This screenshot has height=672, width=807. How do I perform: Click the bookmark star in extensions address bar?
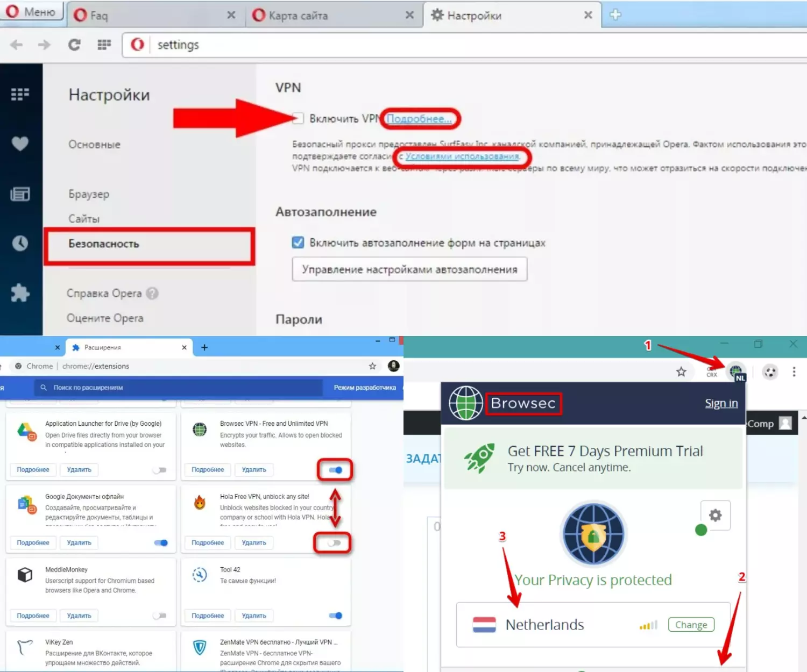pos(372,366)
